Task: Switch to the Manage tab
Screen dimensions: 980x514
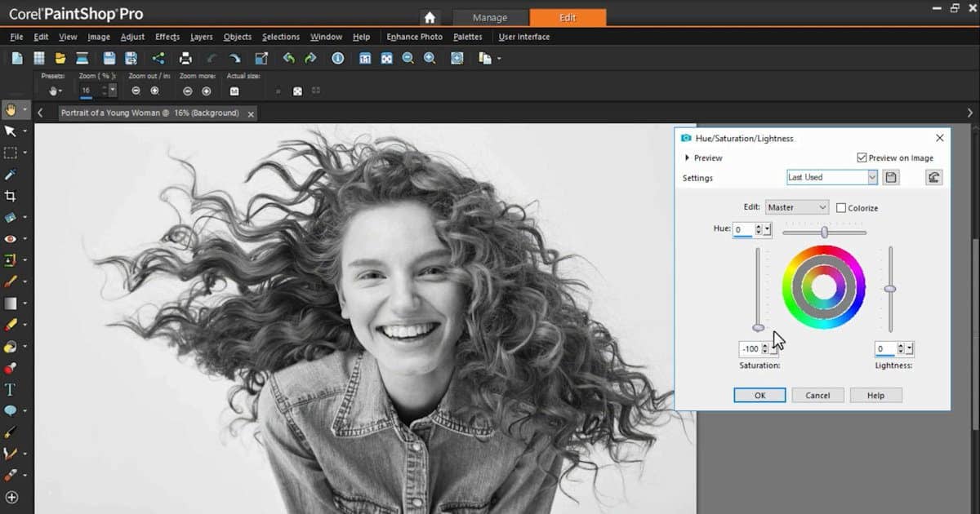Action: [x=490, y=16]
